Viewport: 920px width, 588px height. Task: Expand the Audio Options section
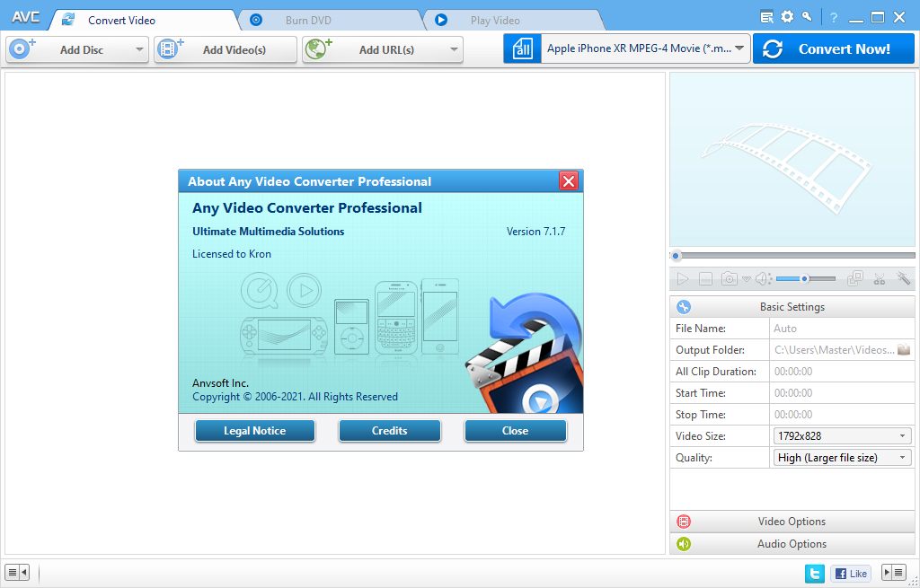(x=792, y=543)
